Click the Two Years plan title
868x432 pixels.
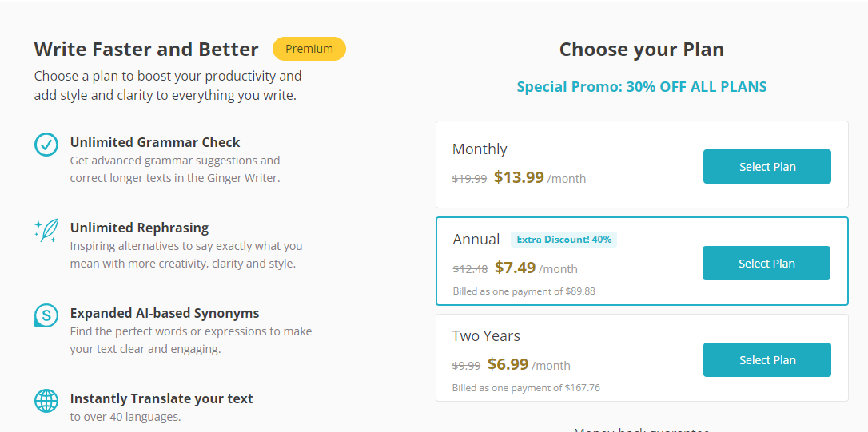(486, 336)
